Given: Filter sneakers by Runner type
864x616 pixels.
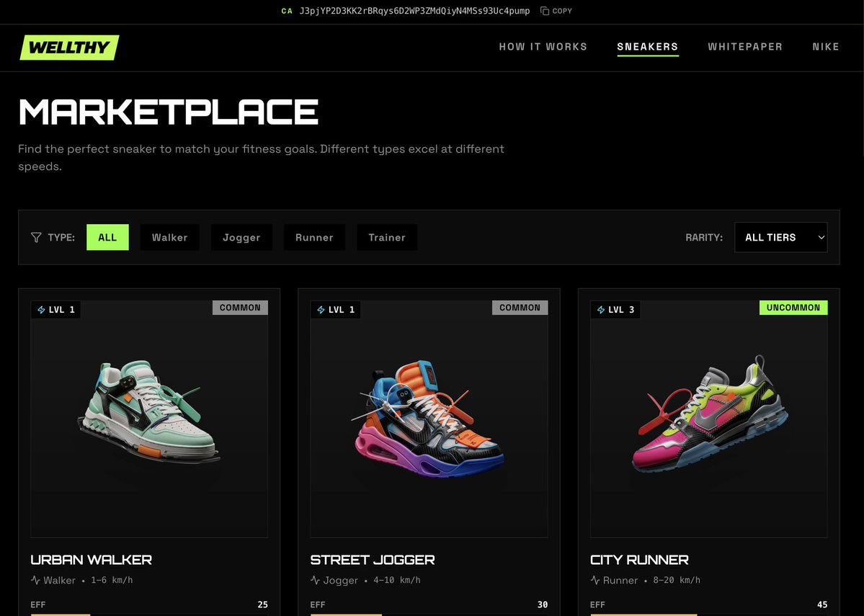Looking at the screenshot, I should (x=314, y=238).
